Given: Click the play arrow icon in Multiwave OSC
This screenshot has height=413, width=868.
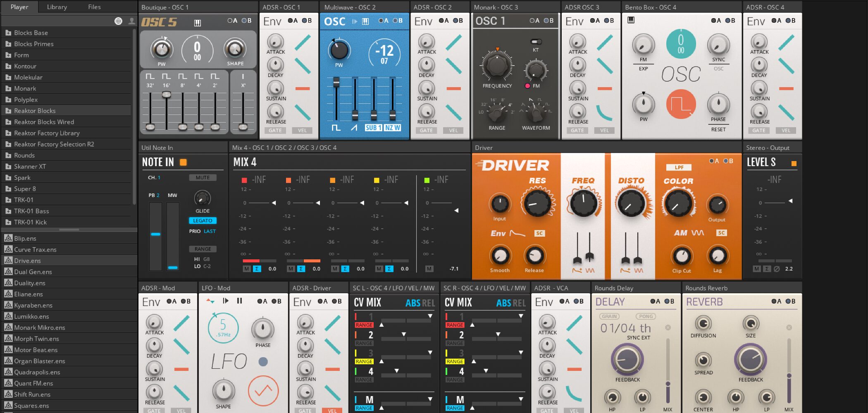Looking at the screenshot, I should pyautogui.click(x=355, y=21).
